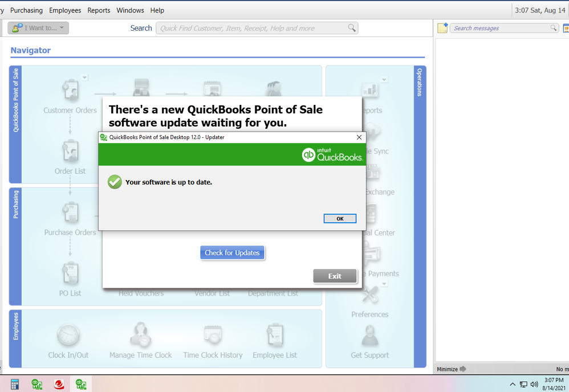Open Customer Orders icon in Navigator

click(70, 90)
